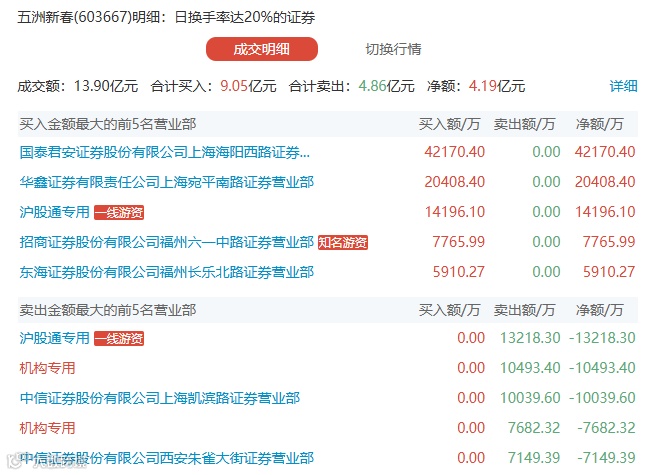Click the 合计买入 value 9.05亿元

248,86
